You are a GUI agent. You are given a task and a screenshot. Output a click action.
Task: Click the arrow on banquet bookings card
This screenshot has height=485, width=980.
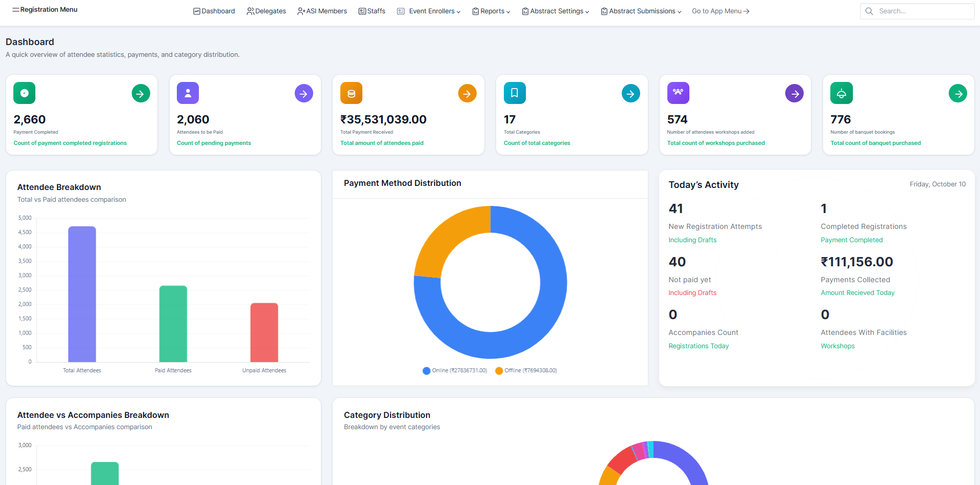point(957,94)
